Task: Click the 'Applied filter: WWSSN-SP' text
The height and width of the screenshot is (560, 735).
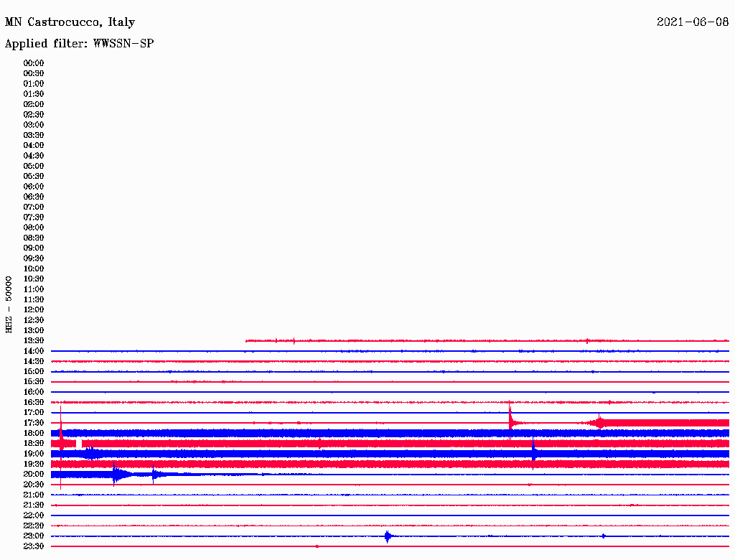Action: tap(79, 44)
